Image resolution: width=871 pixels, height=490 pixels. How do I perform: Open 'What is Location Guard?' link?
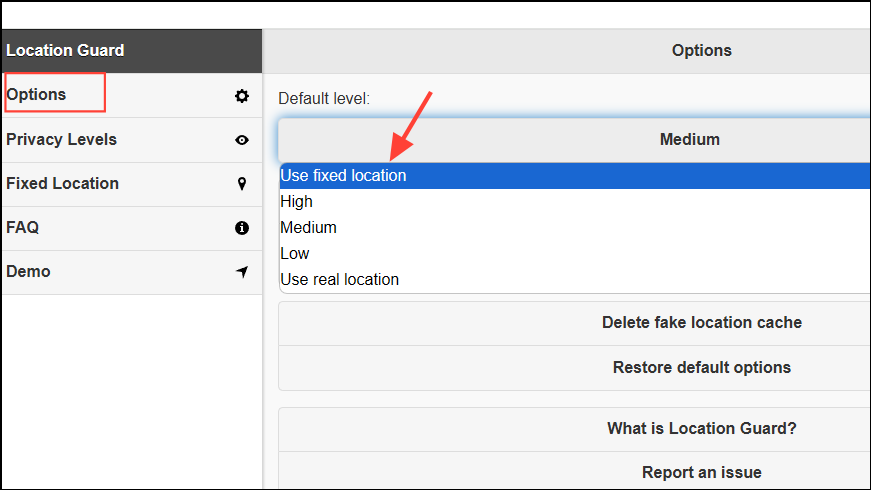pyautogui.click(x=701, y=429)
